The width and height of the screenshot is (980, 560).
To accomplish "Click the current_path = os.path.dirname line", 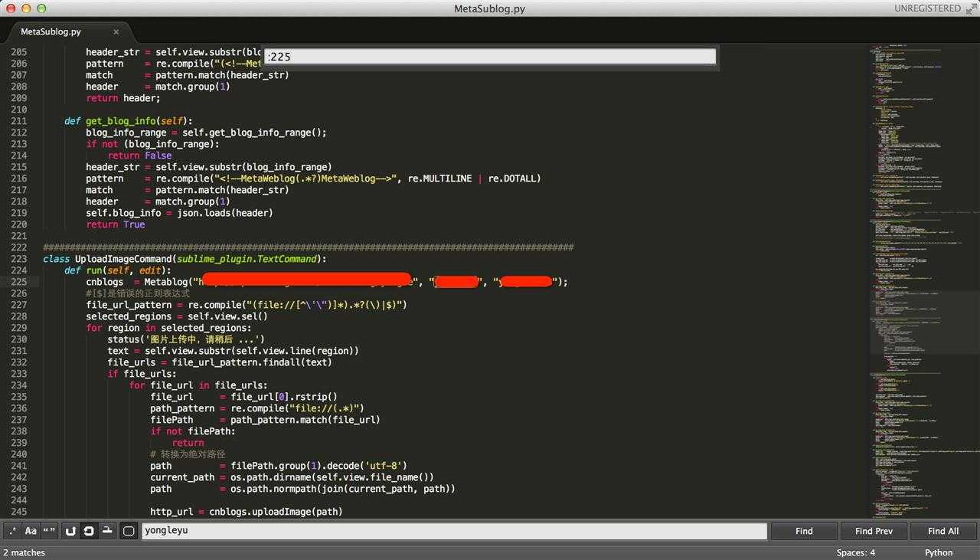I will pos(292,477).
